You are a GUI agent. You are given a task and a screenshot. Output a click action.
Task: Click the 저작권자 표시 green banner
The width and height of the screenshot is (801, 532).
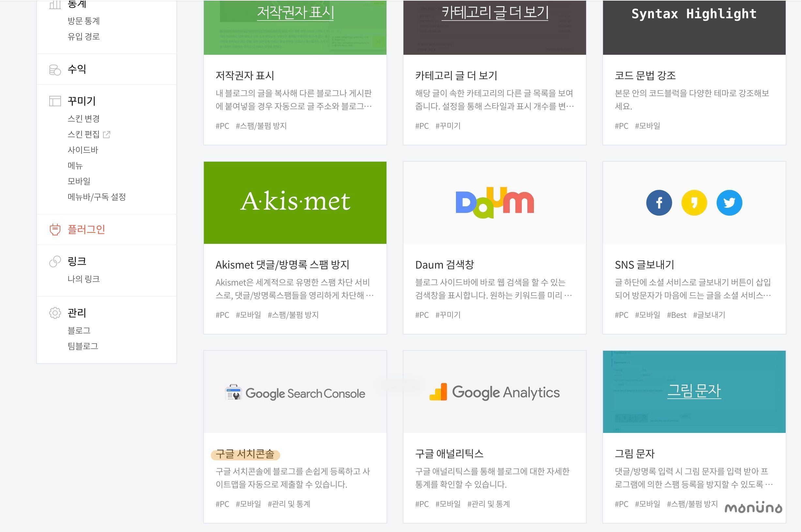pos(295,27)
